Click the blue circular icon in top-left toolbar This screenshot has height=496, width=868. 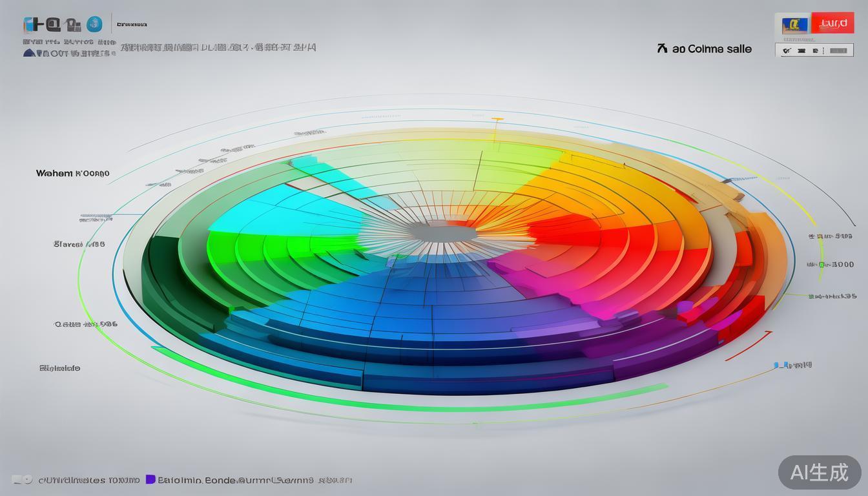pos(94,25)
